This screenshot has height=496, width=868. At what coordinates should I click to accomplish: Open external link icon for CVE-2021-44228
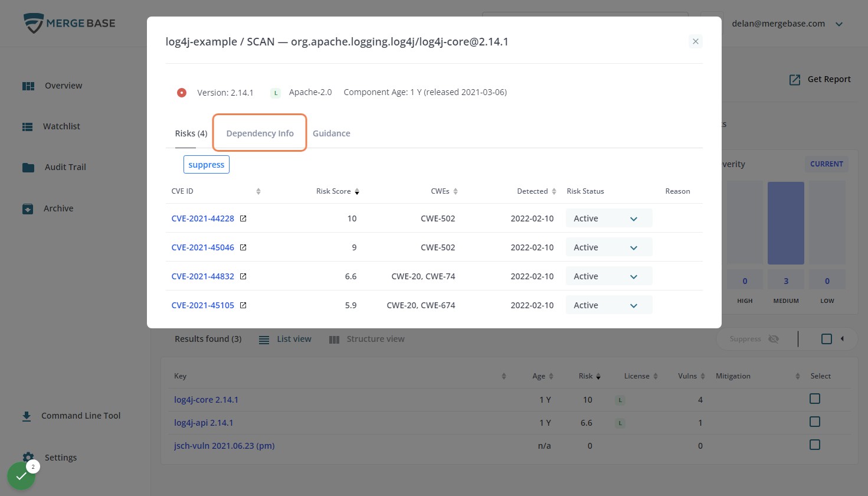click(x=243, y=218)
